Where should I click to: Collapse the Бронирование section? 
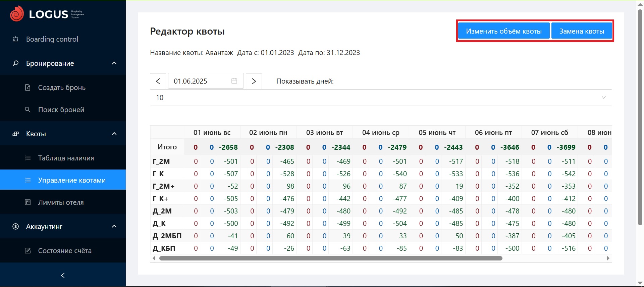coord(114,63)
